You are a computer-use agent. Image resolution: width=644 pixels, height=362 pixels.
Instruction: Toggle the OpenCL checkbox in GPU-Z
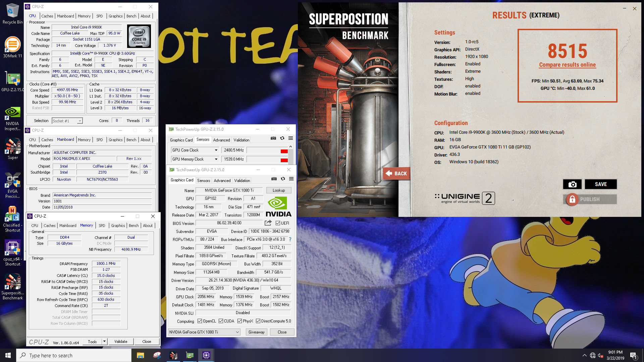[200, 321]
